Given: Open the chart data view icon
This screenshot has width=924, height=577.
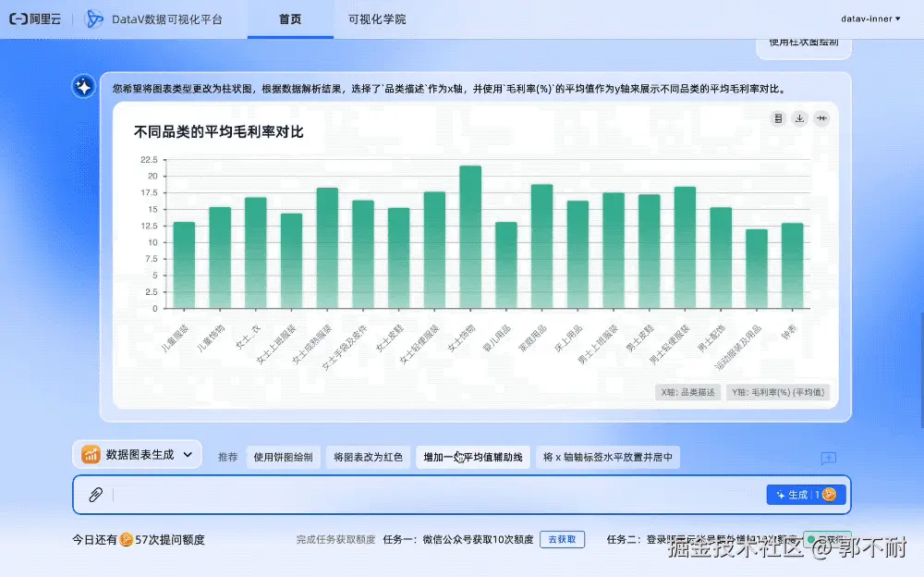Looking at the screenshot, I should pyautogui.click(x=779, y=118).
